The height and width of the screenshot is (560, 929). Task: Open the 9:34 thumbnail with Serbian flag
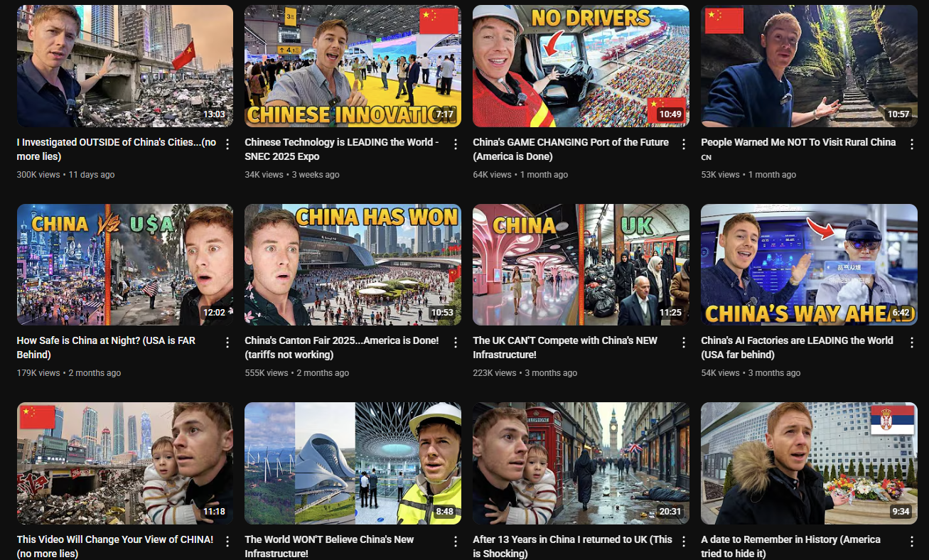[x=809, y=463]
